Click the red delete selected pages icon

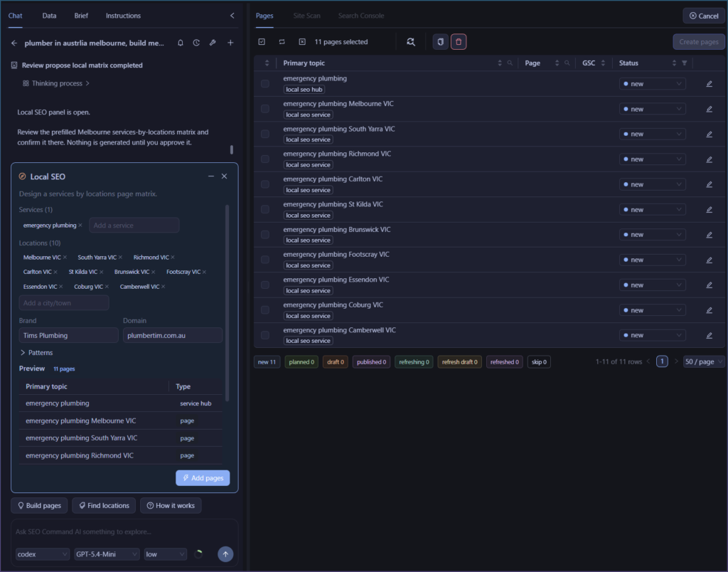[x=459, y=42]
